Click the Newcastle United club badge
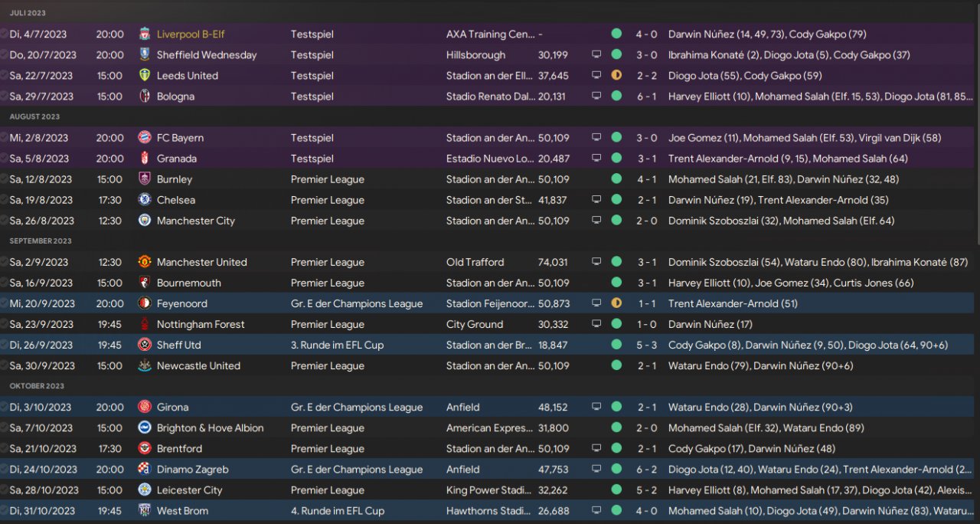980x524 pixels. coord(145,365)
